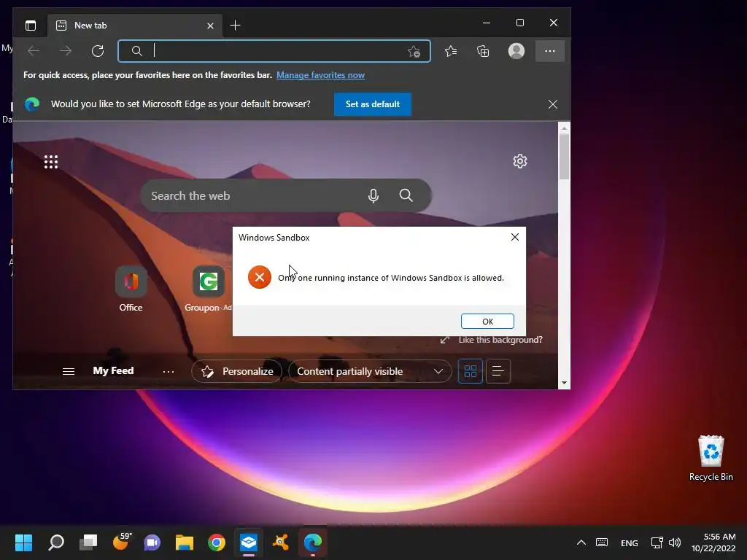Launch Google Chrome from the taskbar
The image size is (747, 560).
tap(217, 542)
